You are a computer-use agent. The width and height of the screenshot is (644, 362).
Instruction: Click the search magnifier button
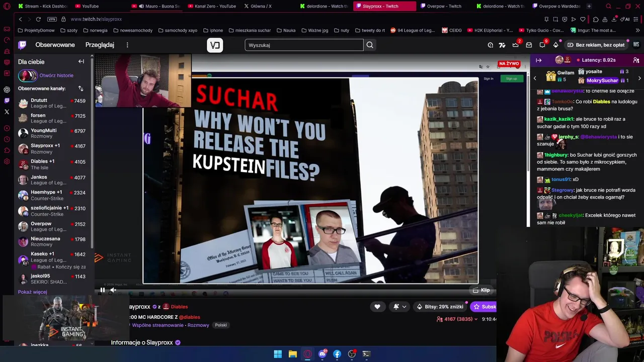pyautogui.click(x=370, y=45)
